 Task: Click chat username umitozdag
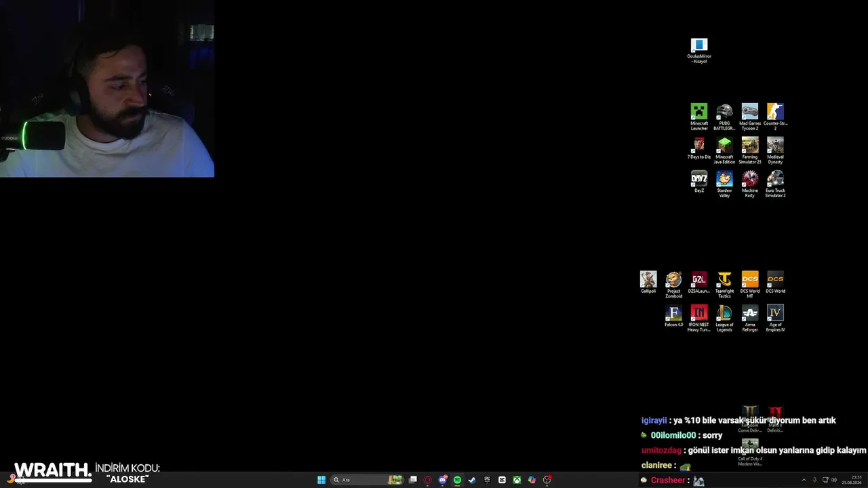[x=661, y=450]
